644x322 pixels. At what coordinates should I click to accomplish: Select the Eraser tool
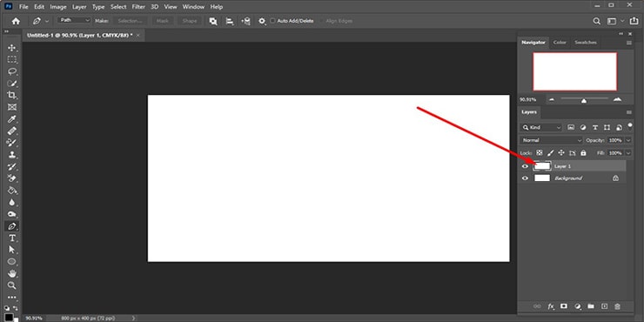tap(12, 178)
